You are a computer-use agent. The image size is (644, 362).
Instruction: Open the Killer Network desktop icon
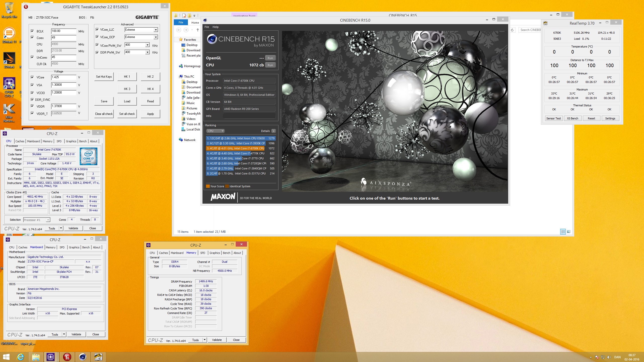[9, 113]
